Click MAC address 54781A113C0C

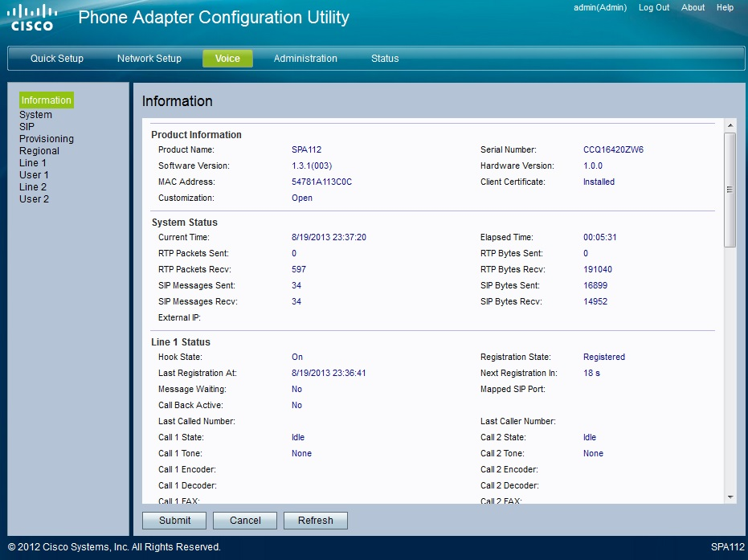pyautogui.click(x=321, y=182)
